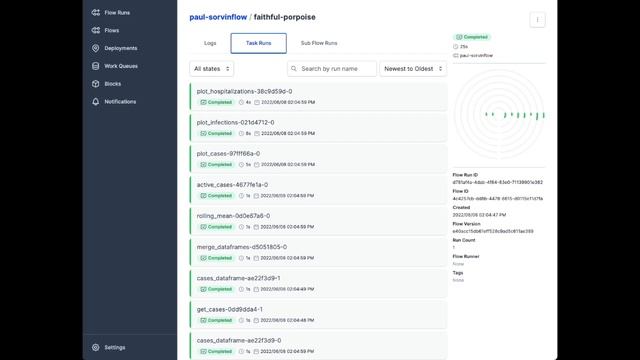Click the Work Queues stack icon
640x360 pixels.
point(96,66)
